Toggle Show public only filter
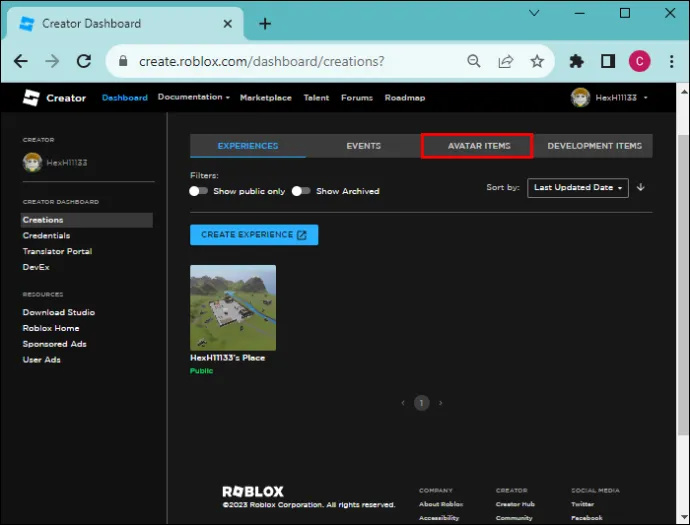 (x=198, y=191)
